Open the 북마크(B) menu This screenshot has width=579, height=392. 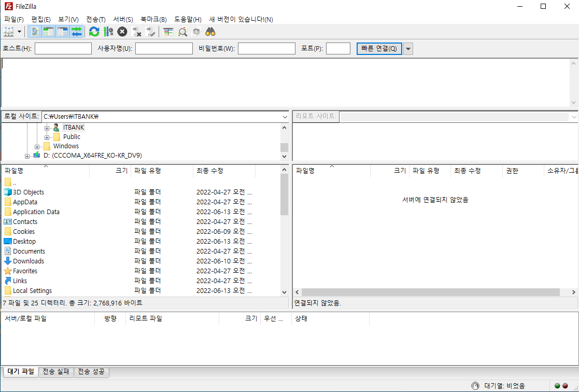click(x=153, y=19)
